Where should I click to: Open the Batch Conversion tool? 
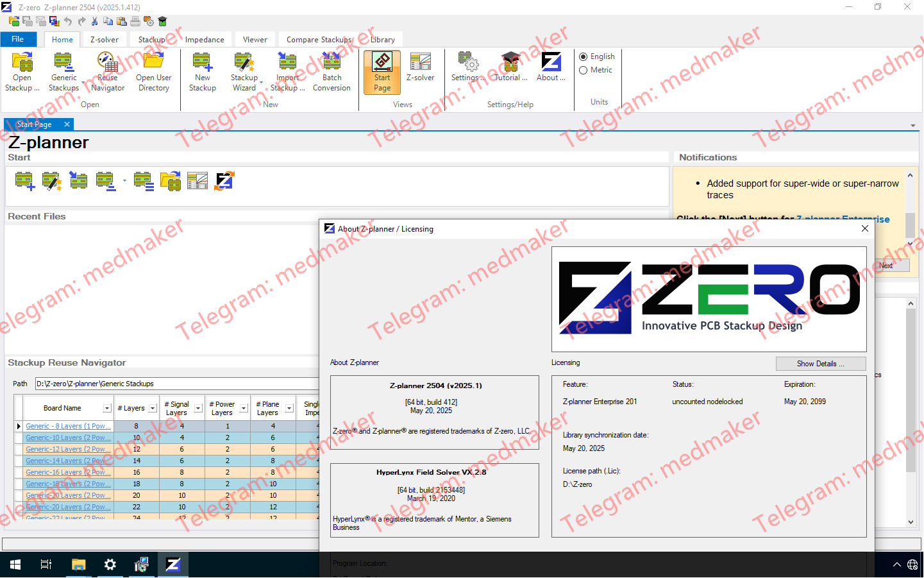tap(332, 71)
